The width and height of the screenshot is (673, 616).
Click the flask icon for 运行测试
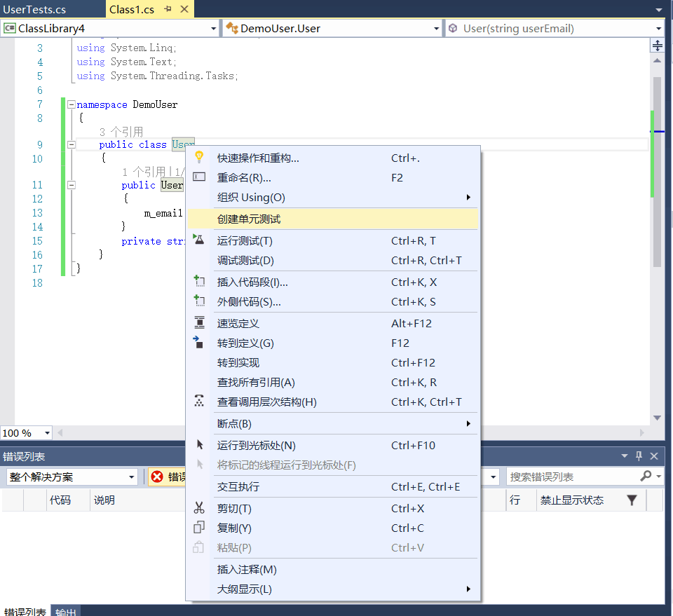tap(199, 240)
